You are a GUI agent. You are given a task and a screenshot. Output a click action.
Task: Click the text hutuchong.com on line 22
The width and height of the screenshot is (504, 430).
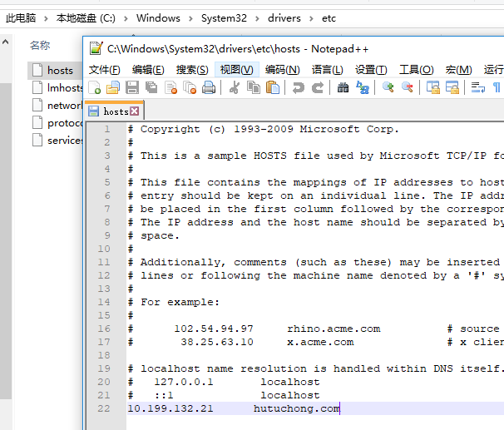(x=297, y=408)
